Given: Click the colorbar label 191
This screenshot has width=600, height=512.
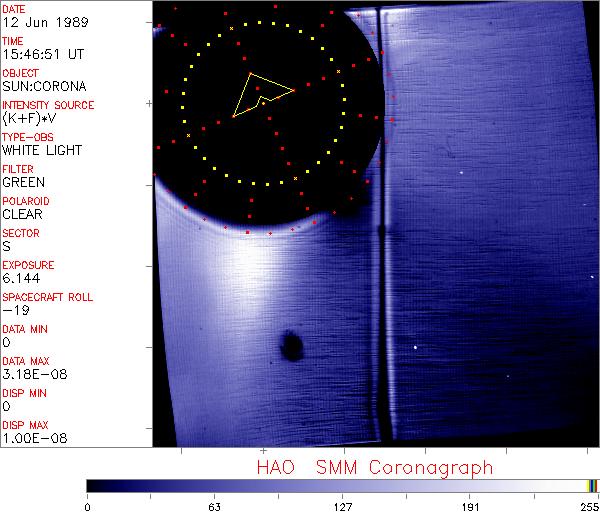Looking at the screenshot, I should [x=471, y=506].
